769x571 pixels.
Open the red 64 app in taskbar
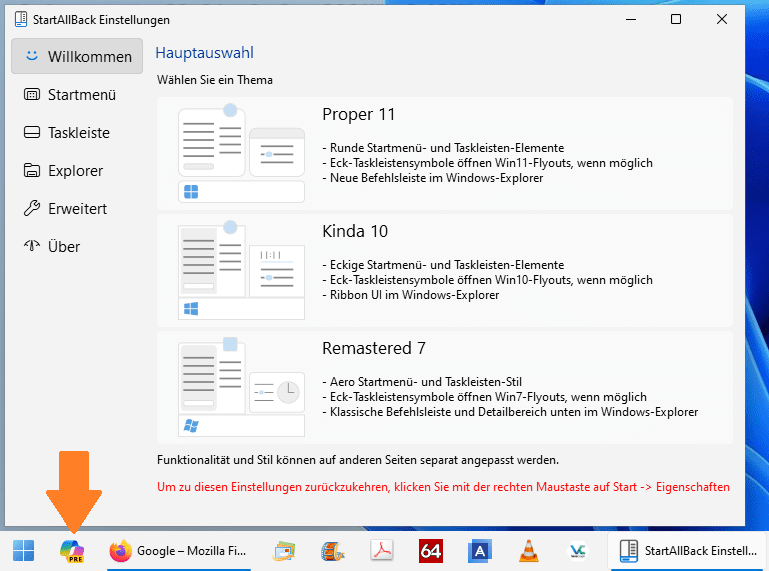[431, 551]
